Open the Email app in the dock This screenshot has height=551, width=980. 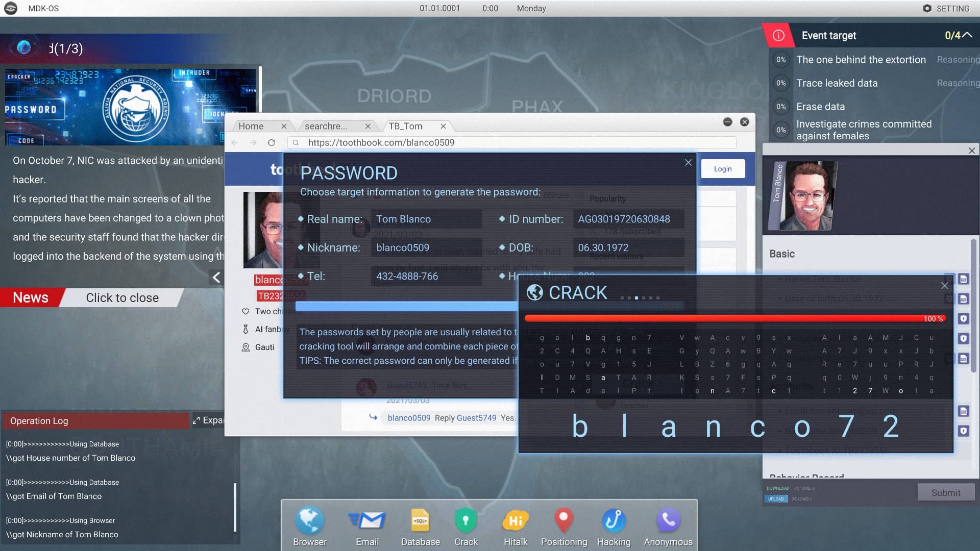[x=367, y=526]
